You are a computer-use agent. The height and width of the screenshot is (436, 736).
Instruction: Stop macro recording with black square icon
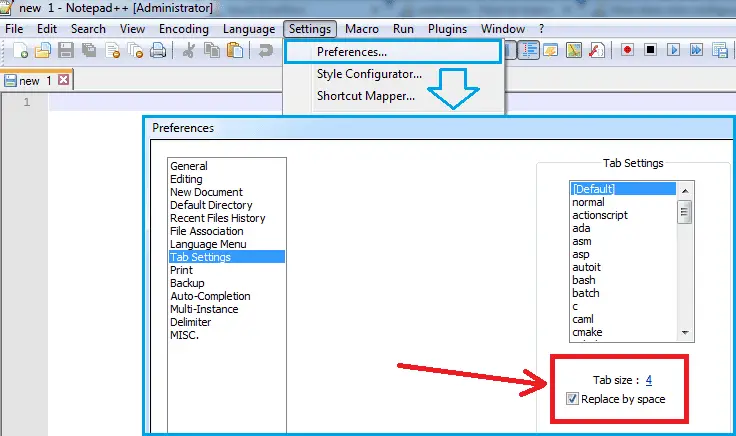(650, 50)
